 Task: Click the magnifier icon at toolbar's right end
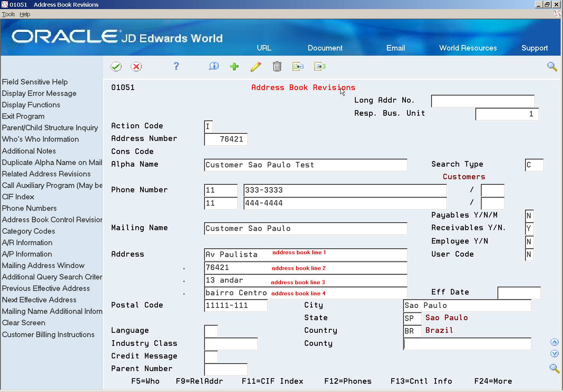point(552,67)
